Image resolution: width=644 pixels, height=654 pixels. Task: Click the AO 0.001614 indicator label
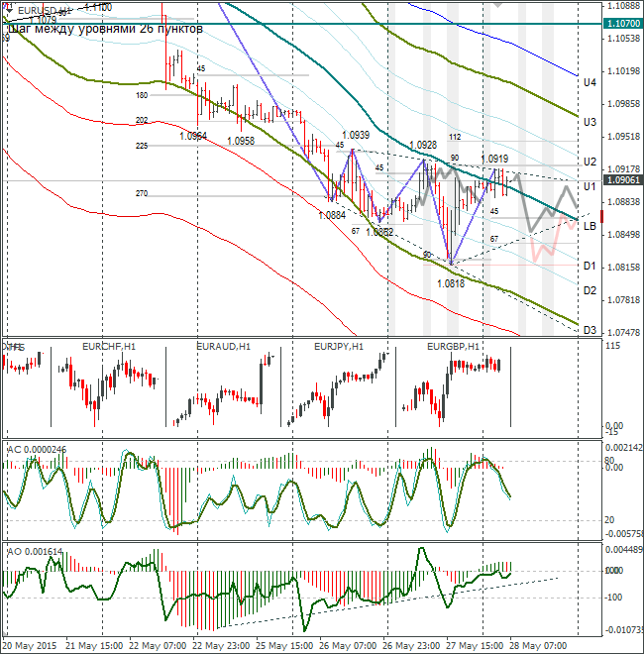point(35,551)
